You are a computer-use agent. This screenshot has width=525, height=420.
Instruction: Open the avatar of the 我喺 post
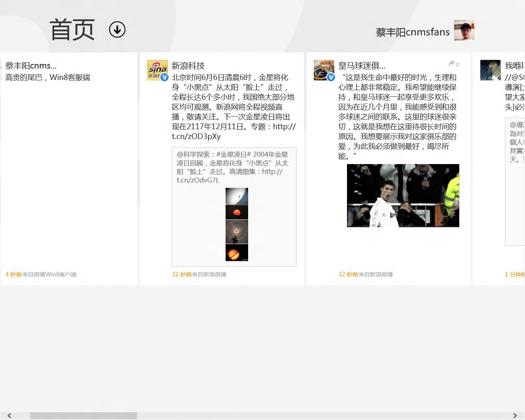pos(491,70)
